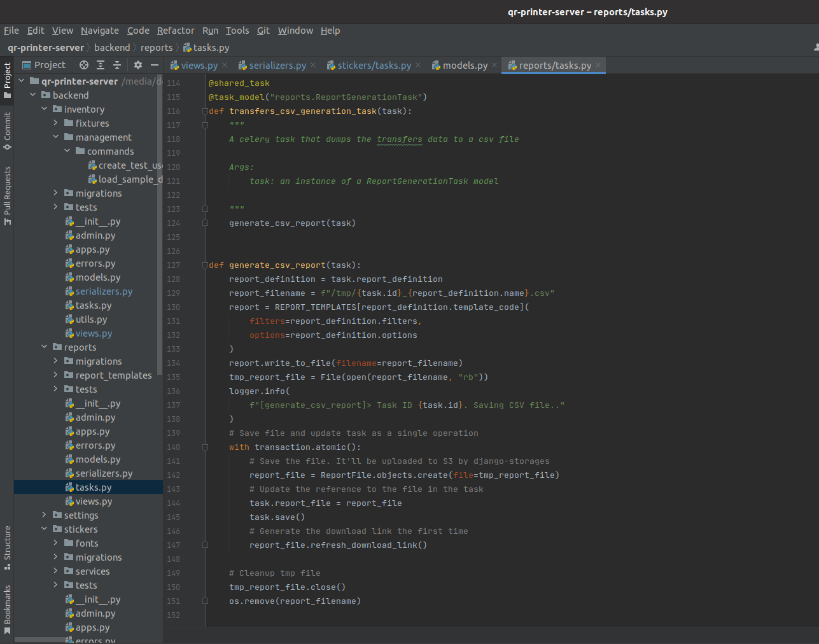This screenshot has height=644, width=819.
Task: Toggle the Structure tool window
Action: click(7, 546)
